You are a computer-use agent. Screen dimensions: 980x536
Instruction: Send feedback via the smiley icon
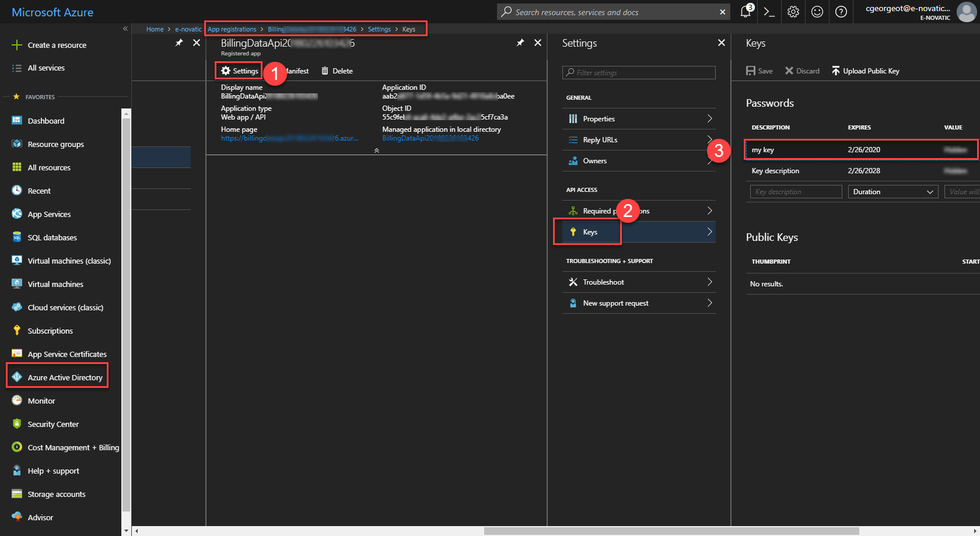817,12
